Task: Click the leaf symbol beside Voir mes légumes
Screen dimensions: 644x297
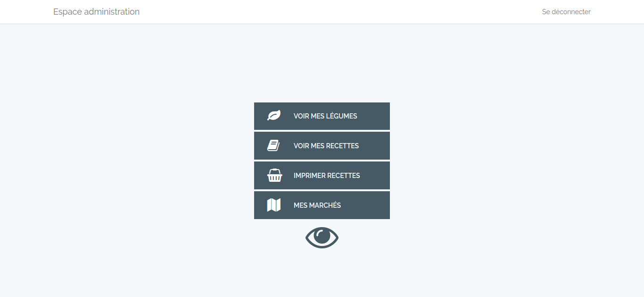Action: pos(274,116)
